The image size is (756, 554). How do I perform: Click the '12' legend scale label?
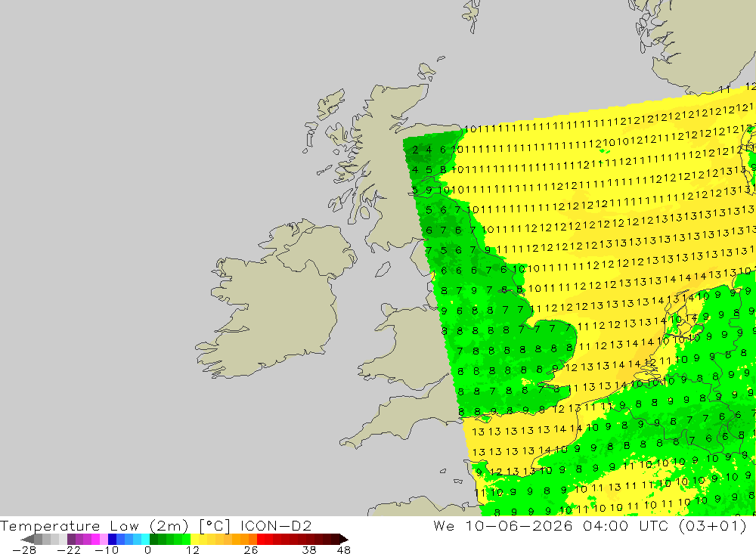(192, 550)
